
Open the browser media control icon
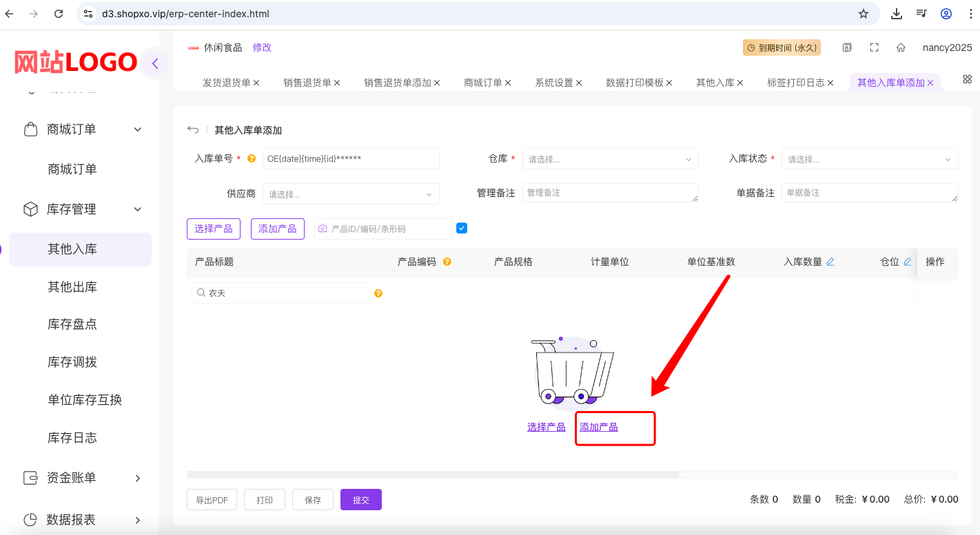[x=921, y=14]
